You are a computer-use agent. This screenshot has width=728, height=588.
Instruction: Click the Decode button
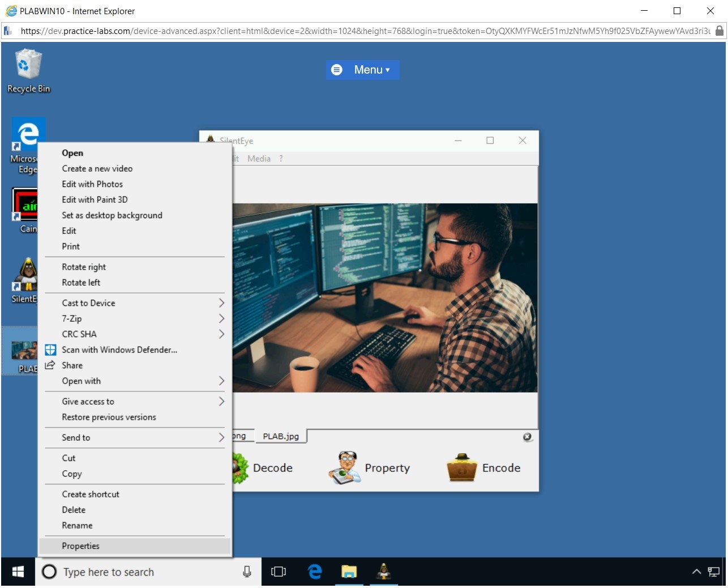(x=272, y=468)
